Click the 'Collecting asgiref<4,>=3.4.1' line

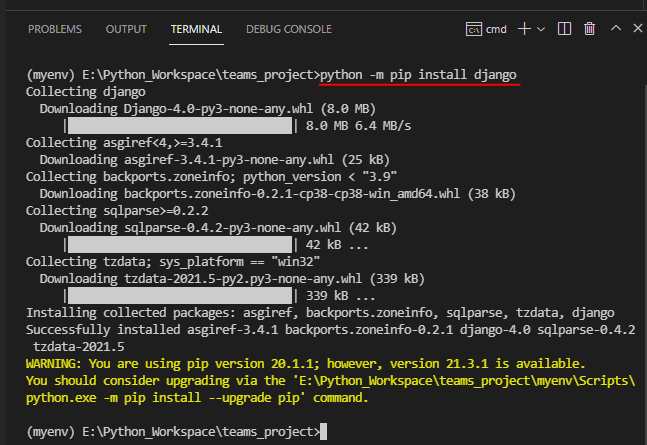tap(124, 143)
